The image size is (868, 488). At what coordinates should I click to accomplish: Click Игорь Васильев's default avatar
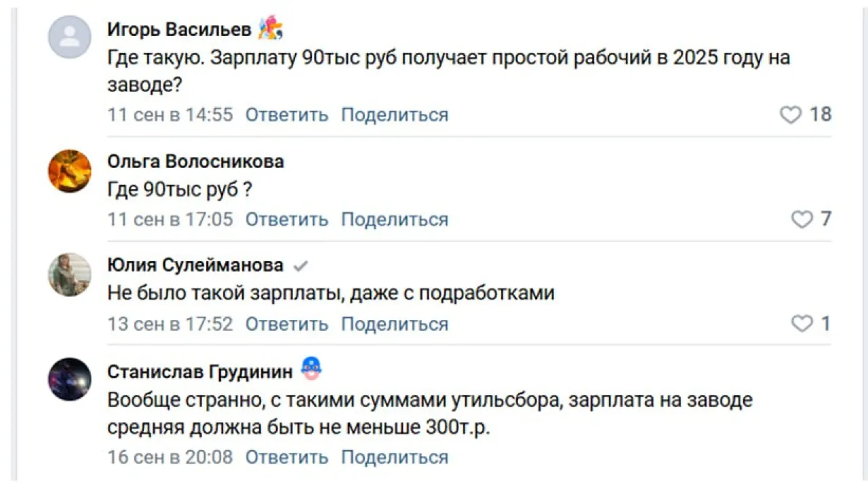pyautogui.click(x=69, y=37)
